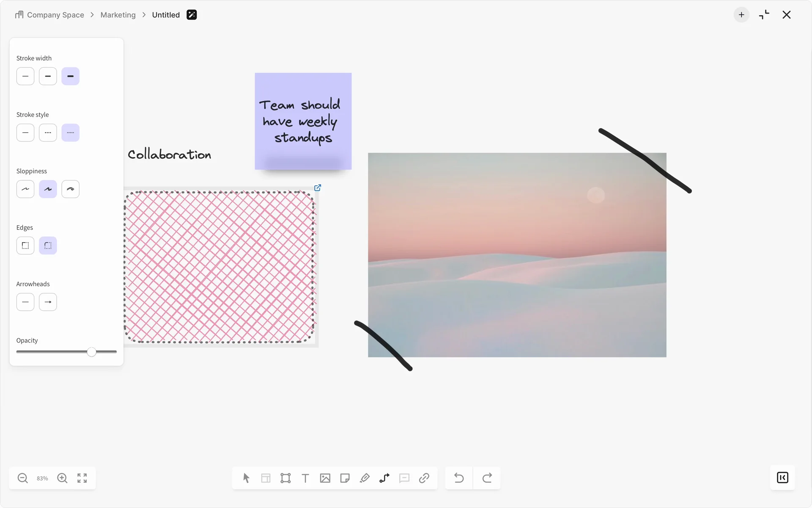Set stroke width to thin

click(x=25, y=76)
